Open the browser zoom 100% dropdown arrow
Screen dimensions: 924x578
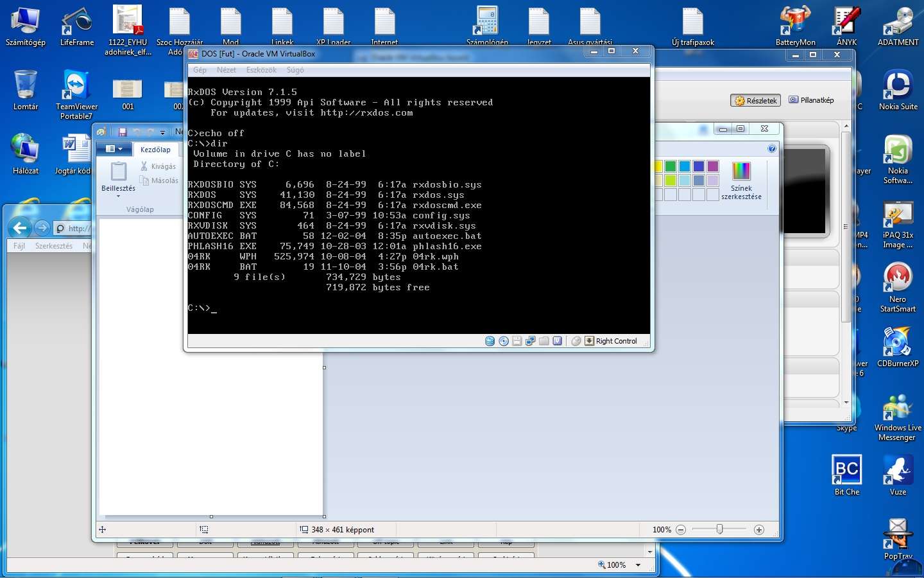tap(638, 565)
